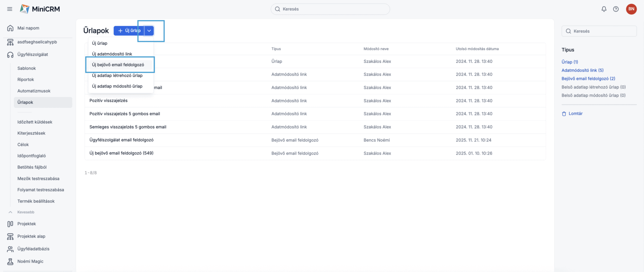Toggle the Új űrlap dropdown arrow
This screenshot has width=644, height=272.
pos(149,30)
